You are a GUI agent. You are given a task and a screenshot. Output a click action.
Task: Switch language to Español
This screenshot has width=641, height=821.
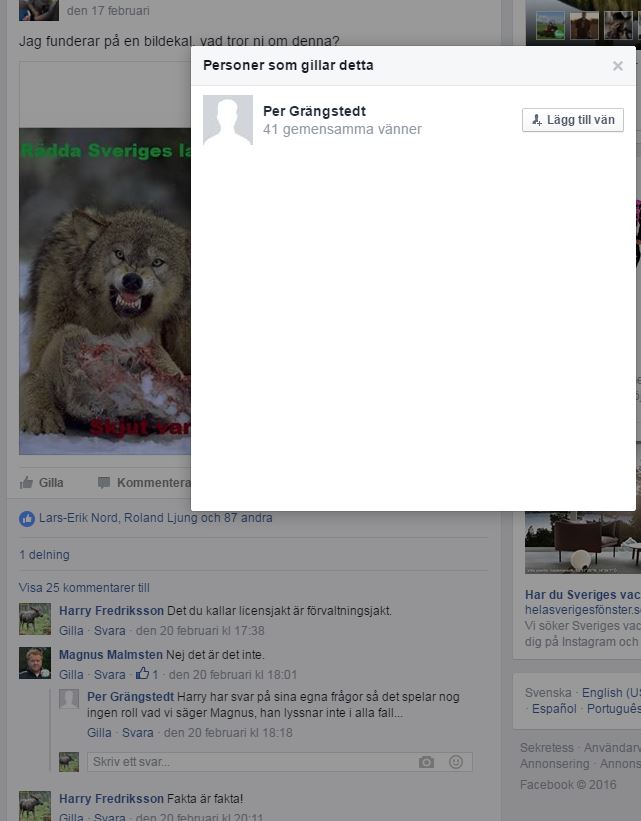[554, 708]
